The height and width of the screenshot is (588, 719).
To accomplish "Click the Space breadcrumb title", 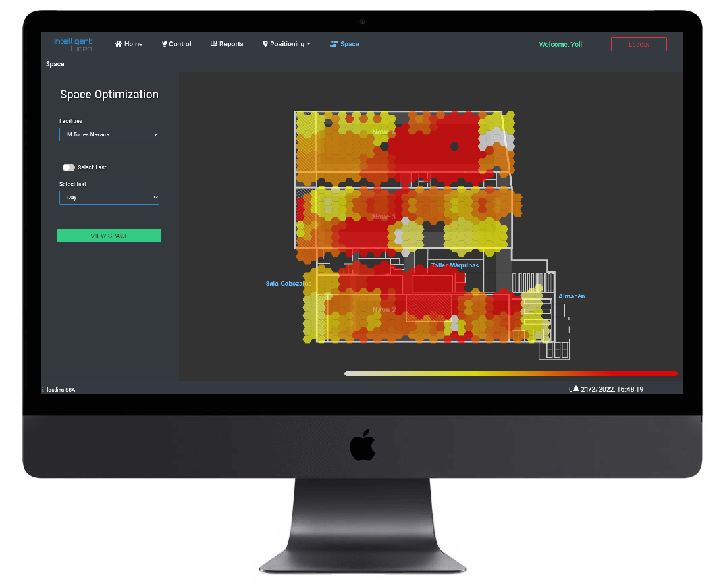I will pyautogui.click(x=55, y=64).
